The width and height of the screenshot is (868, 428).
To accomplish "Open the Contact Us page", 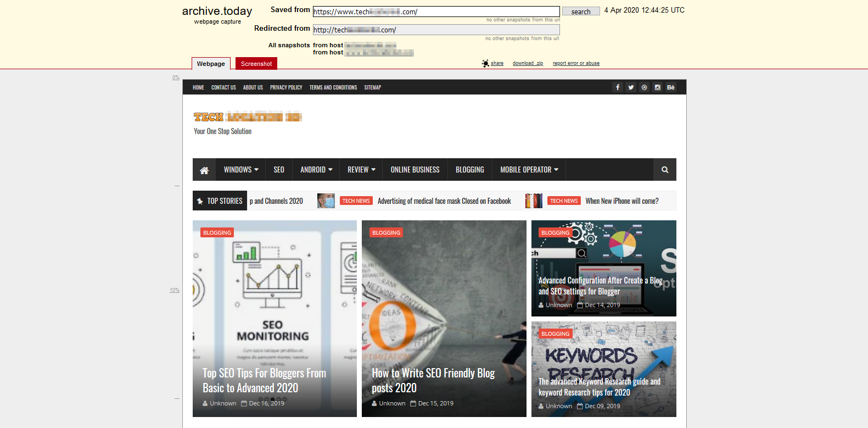I will [x=223, y=87].
